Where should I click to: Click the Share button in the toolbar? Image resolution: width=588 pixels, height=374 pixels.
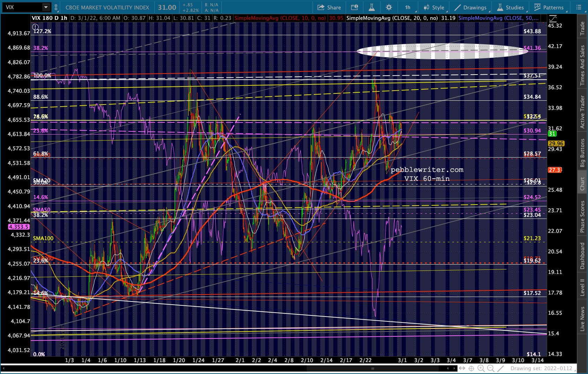(x=329, y=7)
